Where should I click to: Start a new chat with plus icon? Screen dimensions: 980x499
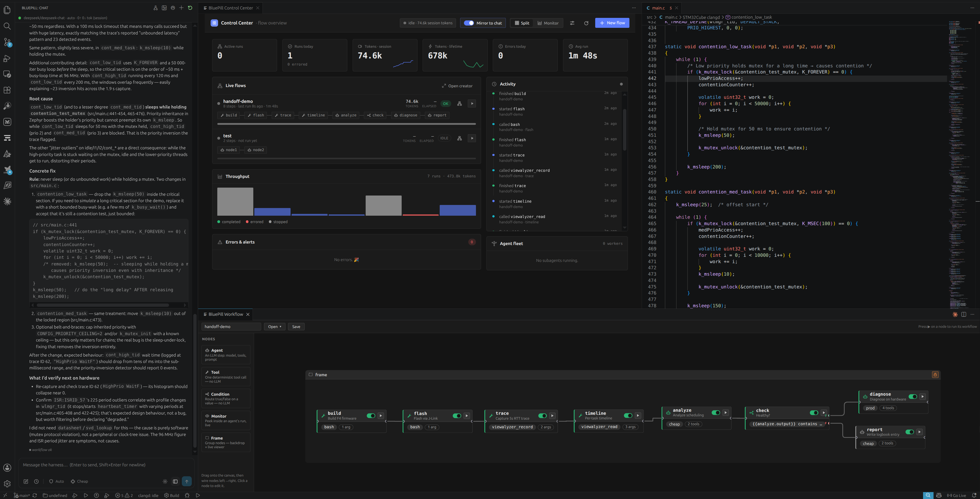(x=182, y=8)
